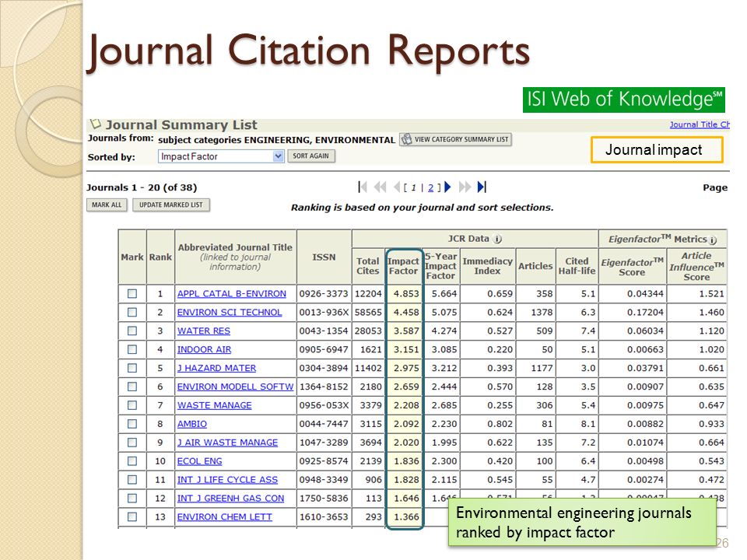This screenshot has height=560, width=747.
Task: Tick INT J GREENH GAS CON checkbox
Action: (132, 498)
